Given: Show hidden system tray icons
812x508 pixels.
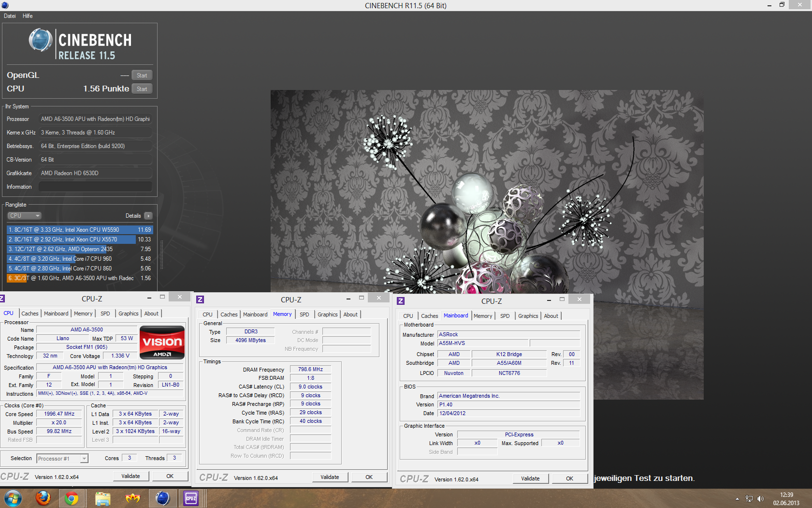Looking at the screenshot, I should pyautogui.click(x=737, y=499).
